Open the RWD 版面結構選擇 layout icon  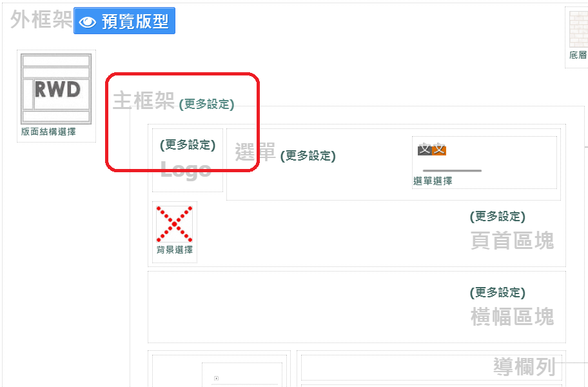coord(56,89)
